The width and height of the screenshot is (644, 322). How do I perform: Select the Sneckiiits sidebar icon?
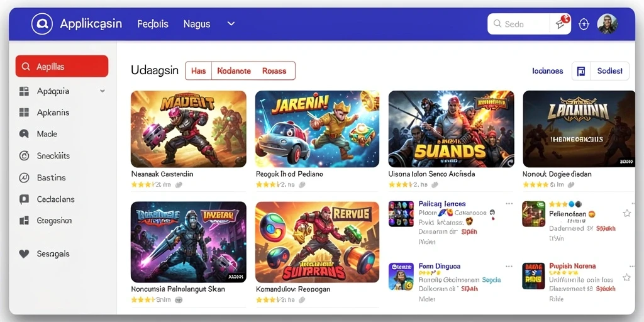(x=25, y=156)
